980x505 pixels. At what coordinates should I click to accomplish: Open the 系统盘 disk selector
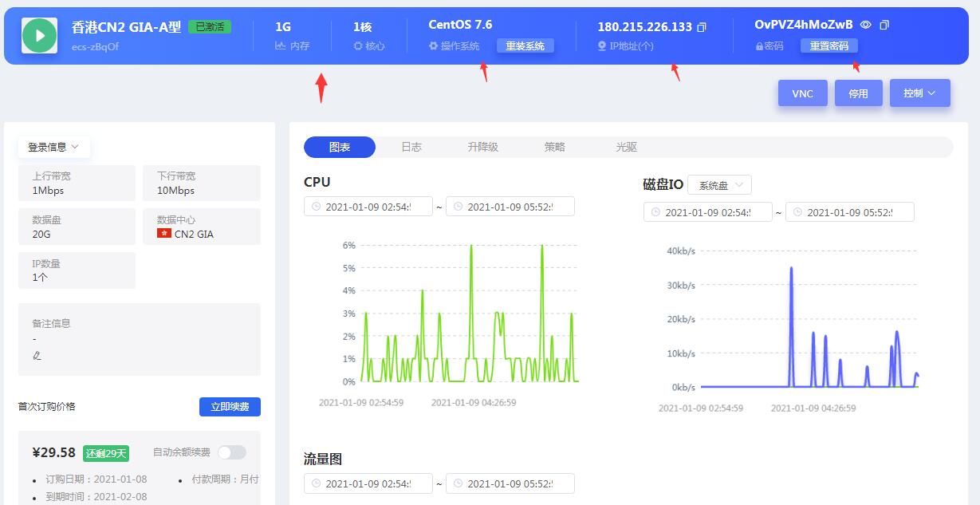tap(719, 185)
